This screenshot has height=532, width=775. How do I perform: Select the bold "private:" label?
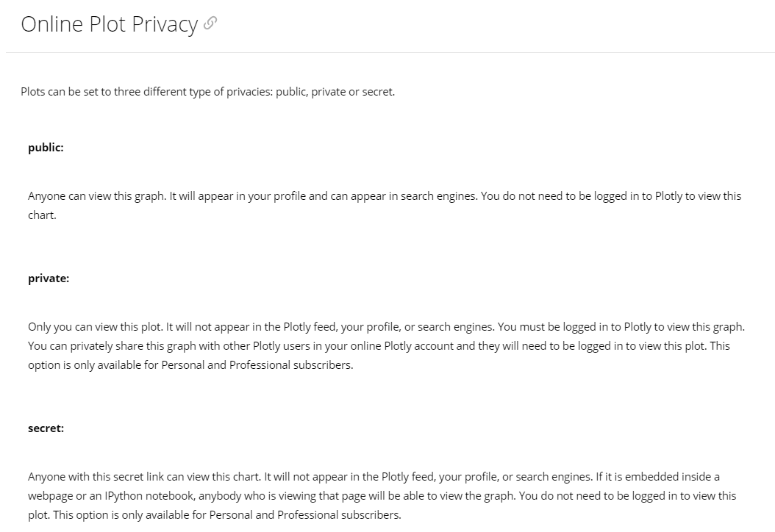pos(49,278)
